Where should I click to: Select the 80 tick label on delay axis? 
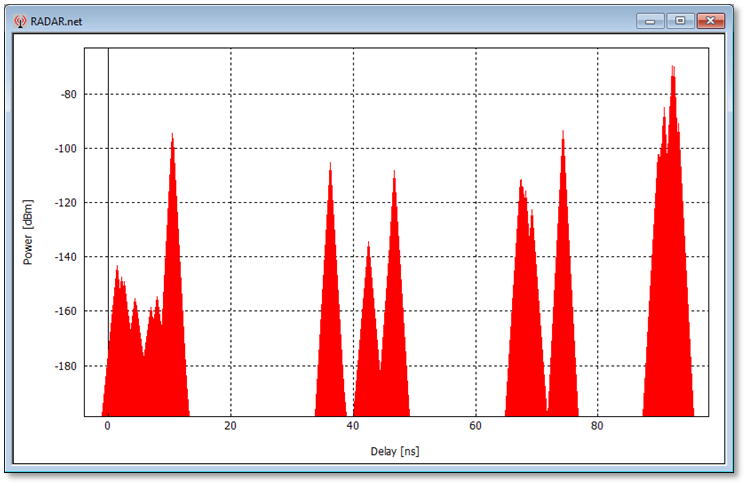pos(598,425)
